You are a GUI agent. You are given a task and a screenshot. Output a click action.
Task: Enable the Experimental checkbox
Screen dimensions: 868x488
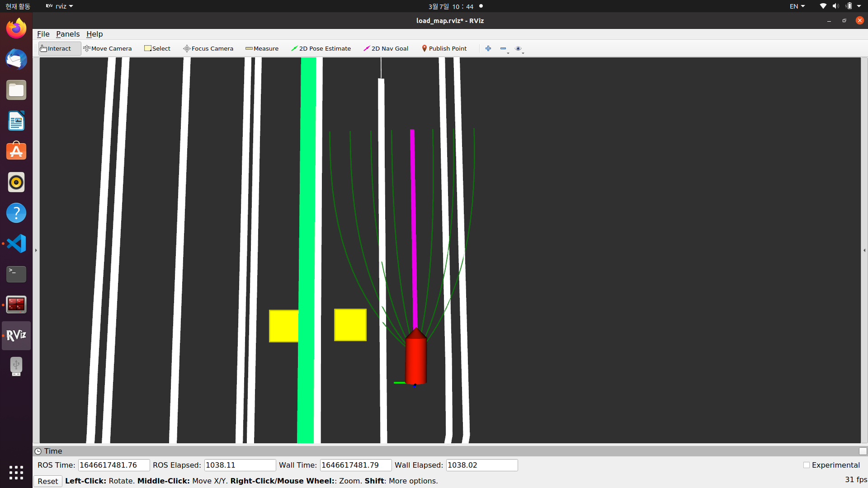[807, 465]
